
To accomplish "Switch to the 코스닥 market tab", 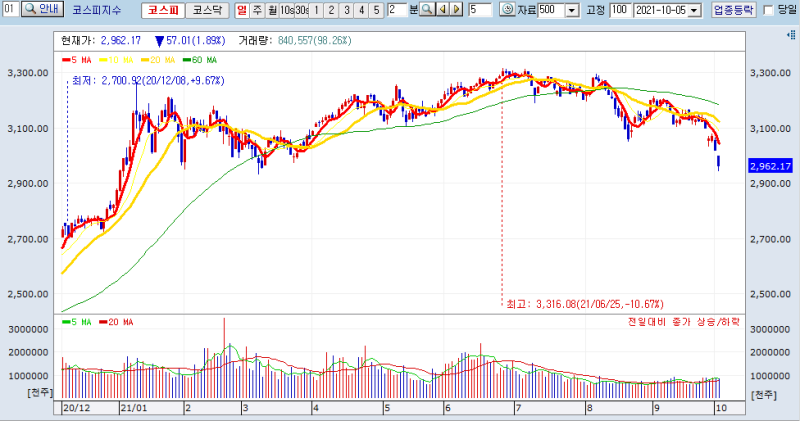I will point(207,10).
